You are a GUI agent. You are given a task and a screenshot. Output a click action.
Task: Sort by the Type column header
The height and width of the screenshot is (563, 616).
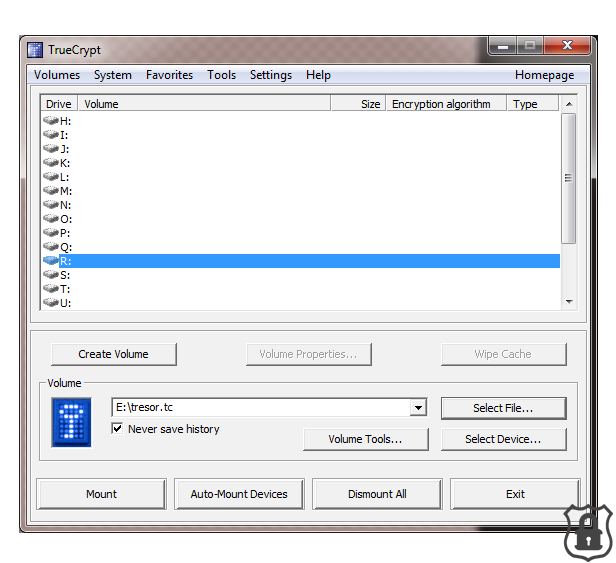[x=532, y=104]
